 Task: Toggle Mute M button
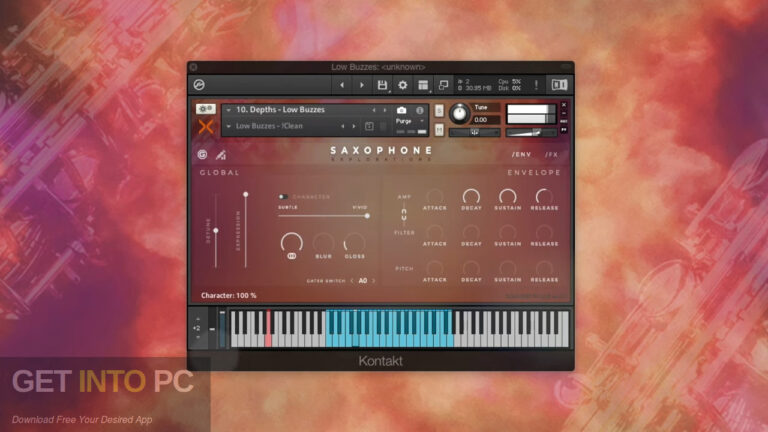(439, 130)
